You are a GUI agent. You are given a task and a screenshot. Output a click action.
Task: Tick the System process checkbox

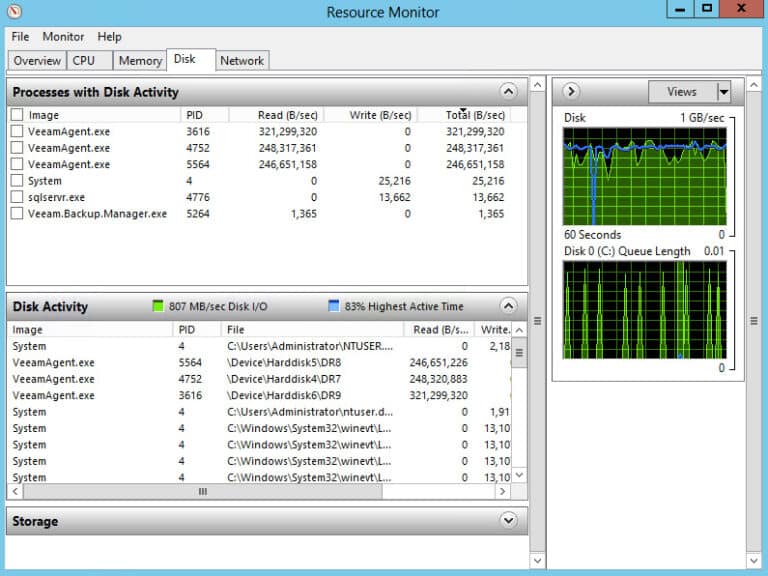coord(17,180)
